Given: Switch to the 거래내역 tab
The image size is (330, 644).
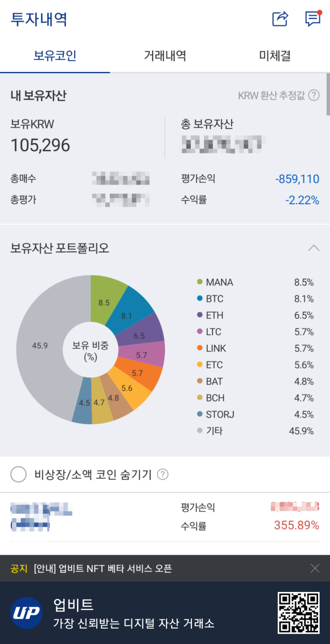Looking at the screenshot, I should [165, 56].
